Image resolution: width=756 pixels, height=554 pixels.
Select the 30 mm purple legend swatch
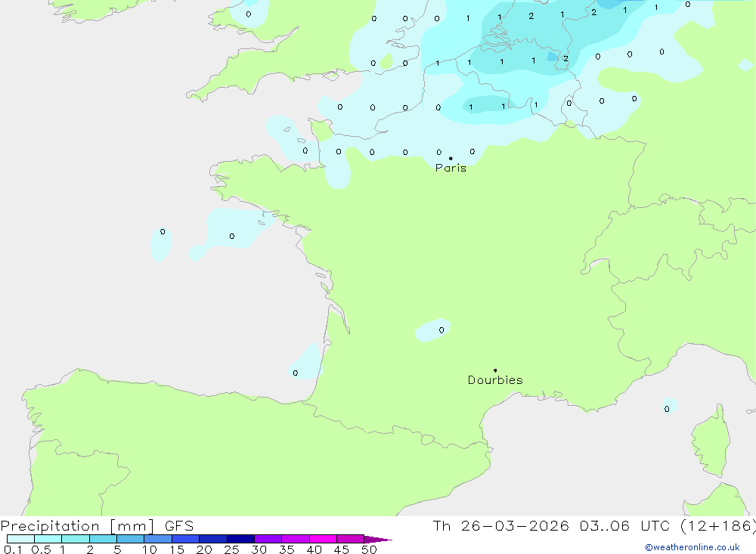pos(268,539)
